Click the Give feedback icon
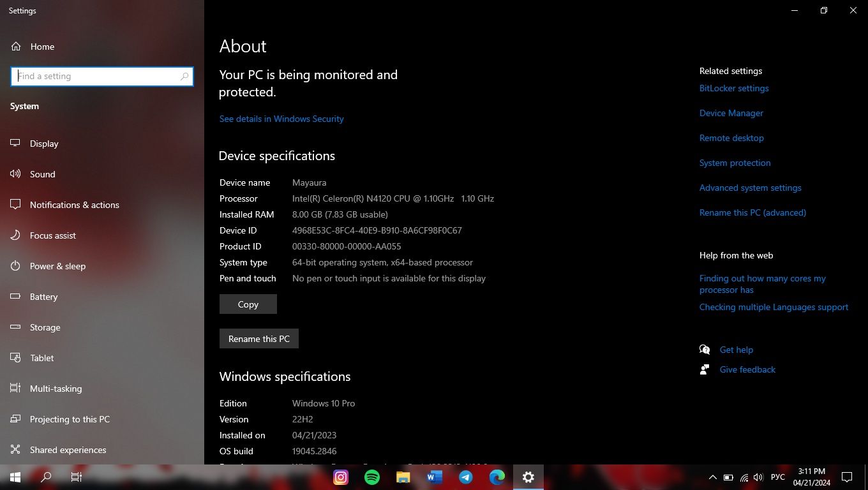 [705, 369]
